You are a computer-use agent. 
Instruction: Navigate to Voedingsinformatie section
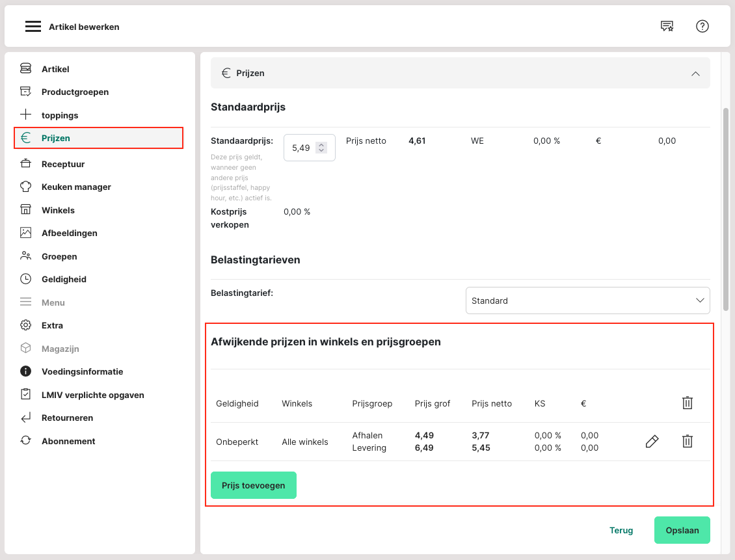(82, 372)
